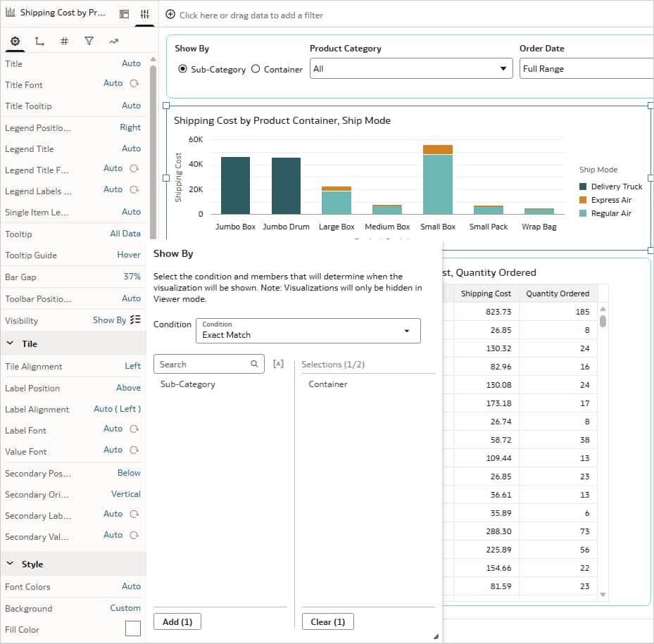
Task: Select Container in the Selections list
Action: [x=328, y=384]
